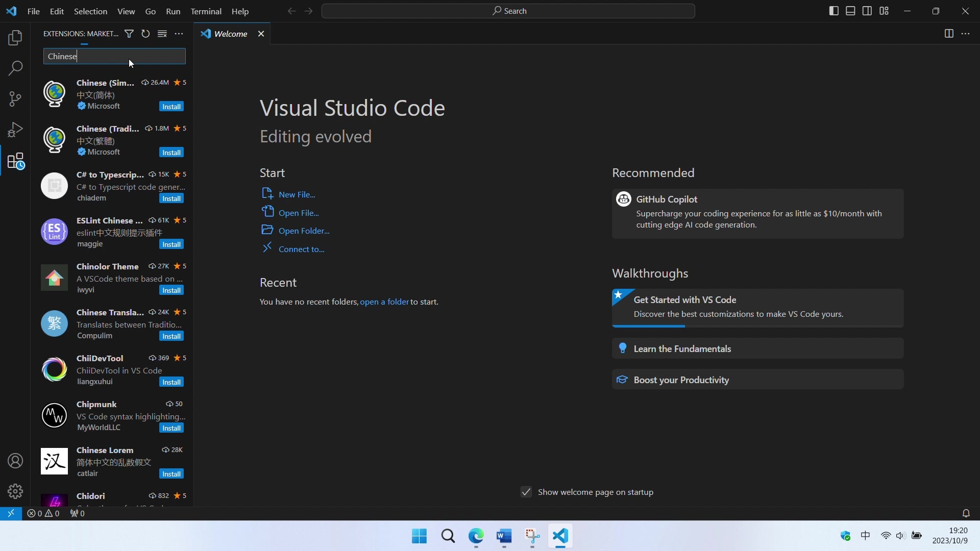Filter extensions using the funnel icon
980x551 pixels.
(x=129, y=34)
